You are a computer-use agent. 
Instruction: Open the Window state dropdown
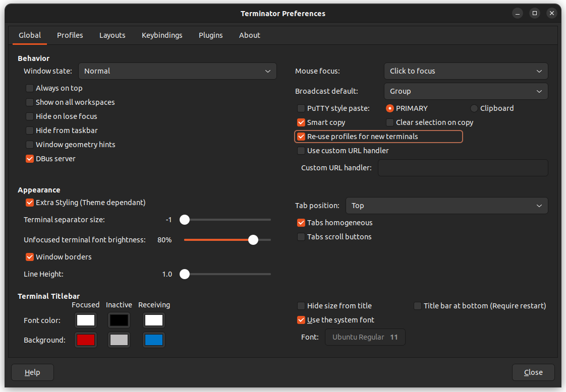click(178, 71)
